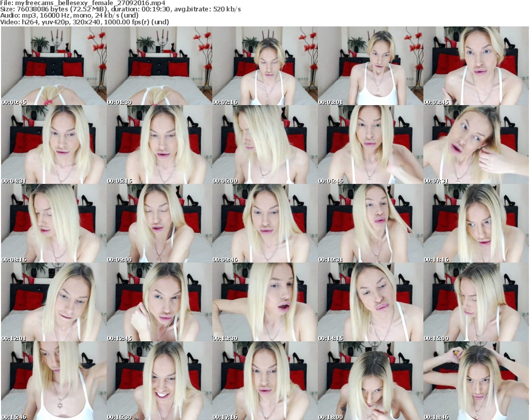Choose the thumbnail at 00:15:46
This screenshot has width=530, height=420.
click(x=54, y=381)
